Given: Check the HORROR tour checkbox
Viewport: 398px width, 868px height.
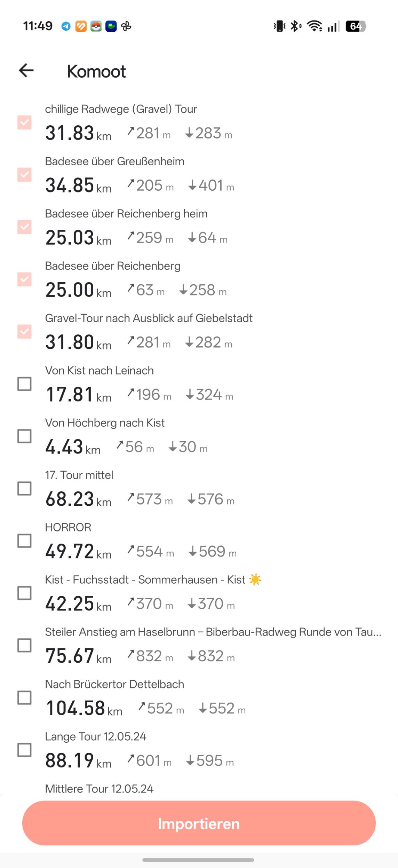Looking at the screenshot, I should point(24,541).
